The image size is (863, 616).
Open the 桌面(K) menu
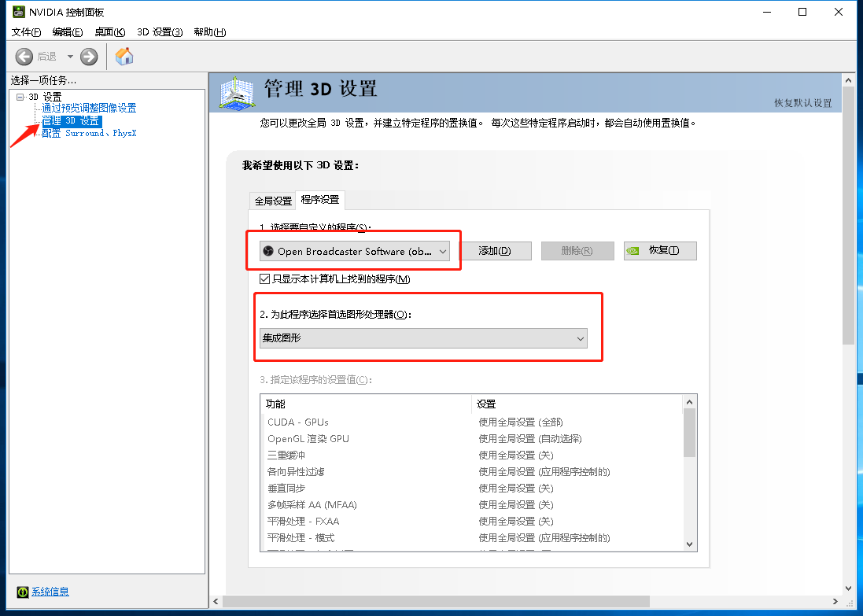[x=109, y=32]
